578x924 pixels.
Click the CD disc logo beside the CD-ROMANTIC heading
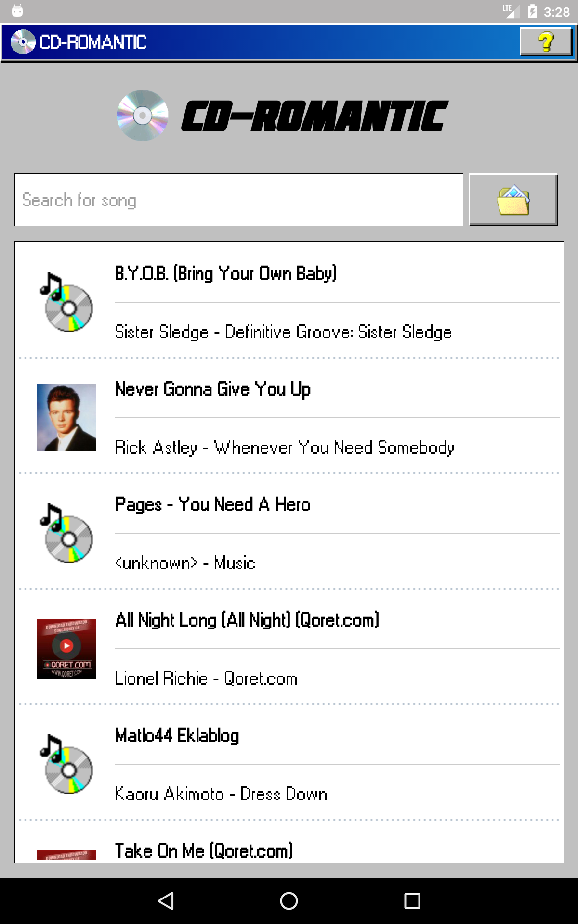143,115
